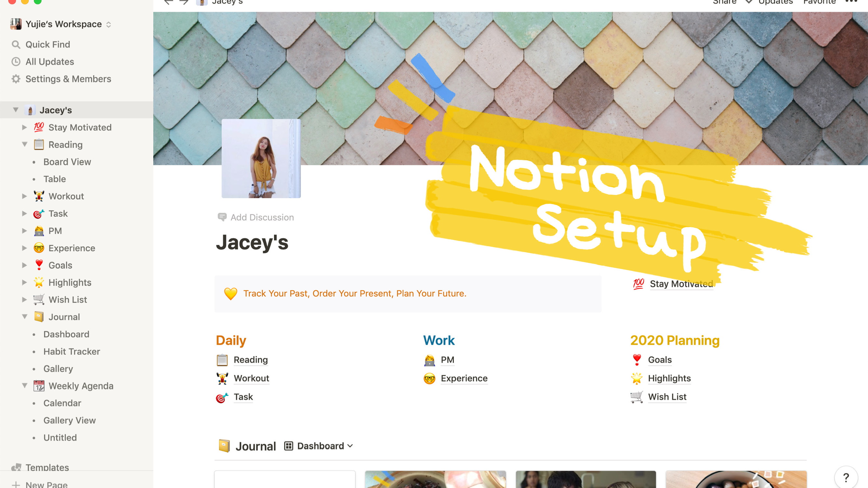Viewport: 868px width, 488px height.
Task: Click the Weekly Agenda calendar icon
Action: tap(39, 386)
